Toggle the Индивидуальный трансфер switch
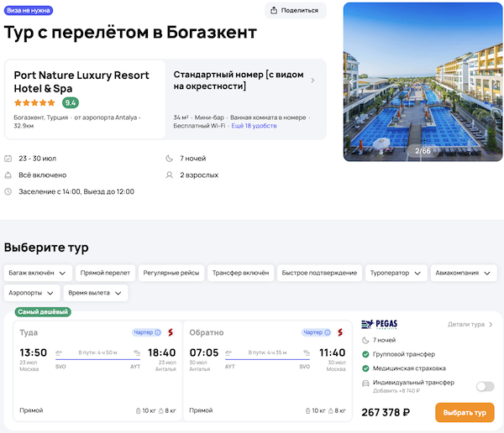 (x=485, y=386)
